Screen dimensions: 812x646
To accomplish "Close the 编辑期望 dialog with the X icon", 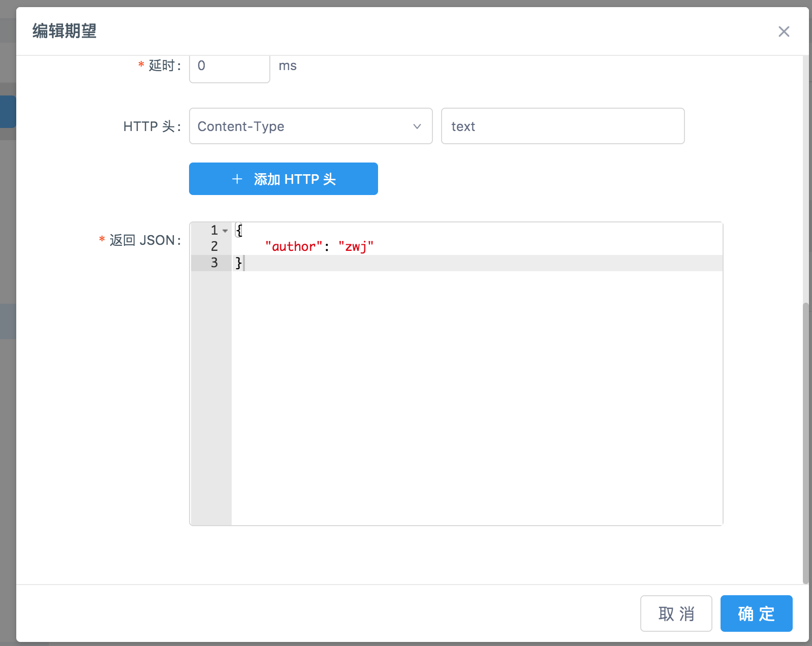I will pos(784,31).
